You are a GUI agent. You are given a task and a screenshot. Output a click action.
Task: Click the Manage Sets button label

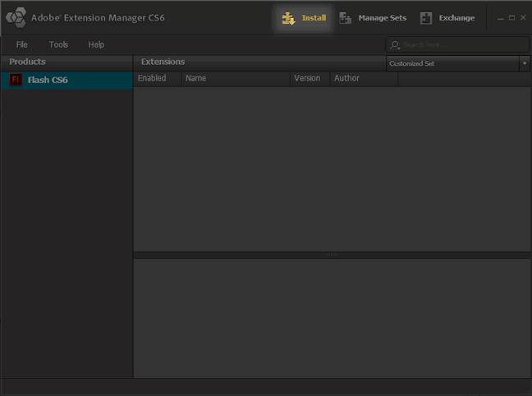coord(383,17)
